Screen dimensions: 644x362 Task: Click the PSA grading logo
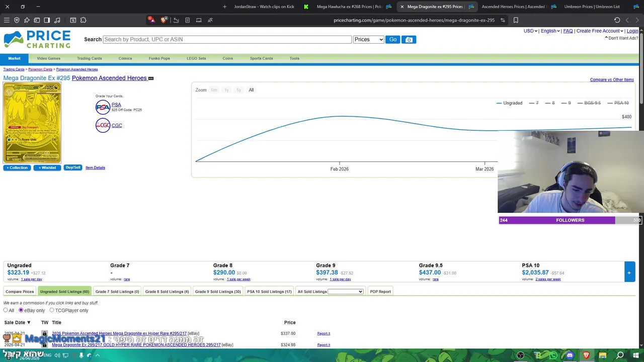(103, 107)
